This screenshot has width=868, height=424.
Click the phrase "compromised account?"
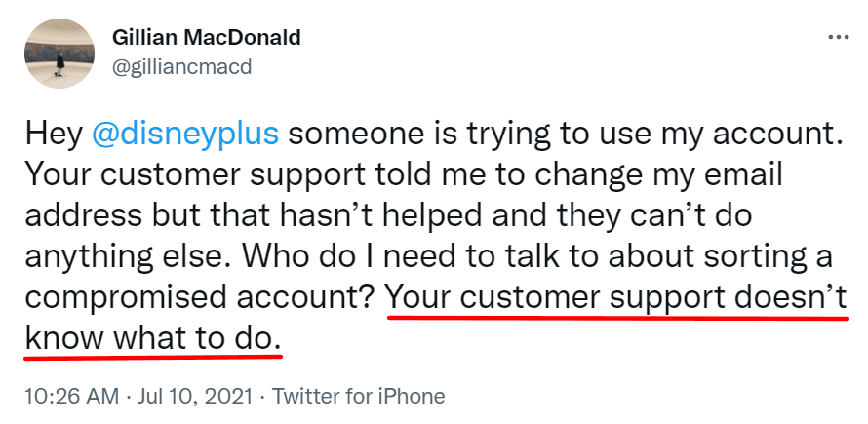click(x=201, y=297)
